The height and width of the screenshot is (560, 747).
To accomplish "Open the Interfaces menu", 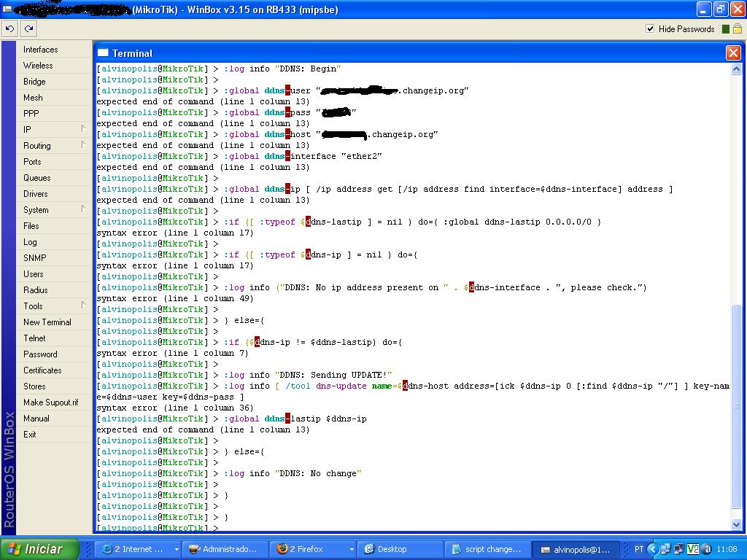I will (x=54, y=50).
